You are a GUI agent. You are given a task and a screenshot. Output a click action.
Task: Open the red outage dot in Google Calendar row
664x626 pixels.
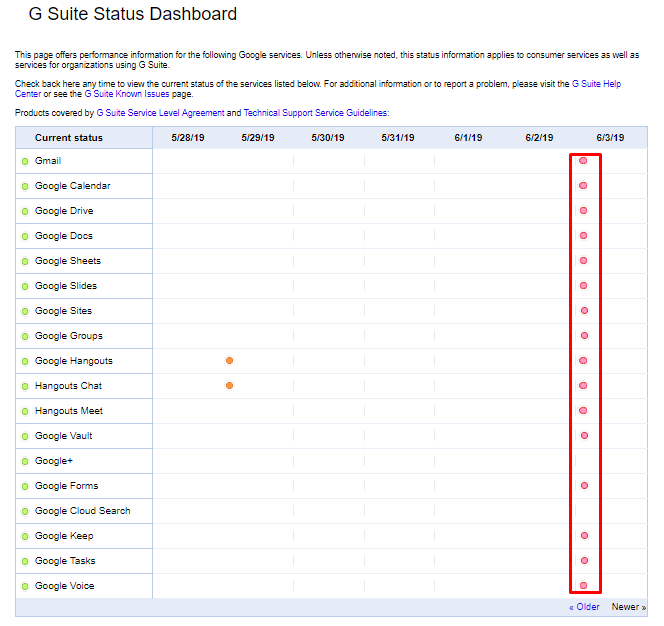pyautogui.click(x=584, y=186)
